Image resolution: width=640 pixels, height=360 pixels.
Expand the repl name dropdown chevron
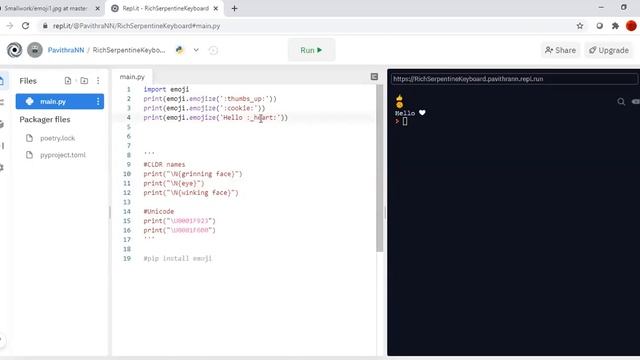tap(196, 50)
